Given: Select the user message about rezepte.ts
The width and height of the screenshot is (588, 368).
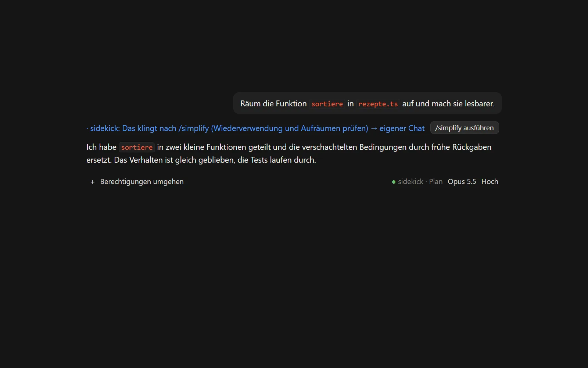Looking at the screenshot, I should coord(367,103).
